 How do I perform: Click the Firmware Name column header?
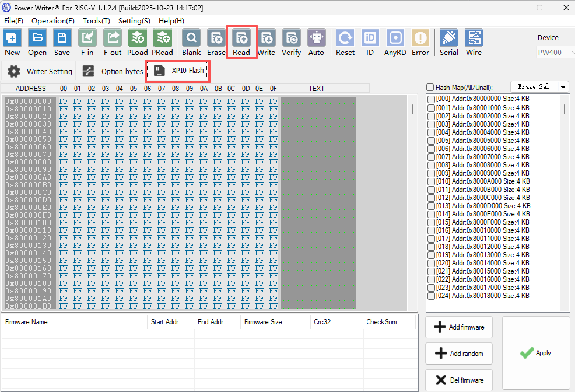pos(27,322)
